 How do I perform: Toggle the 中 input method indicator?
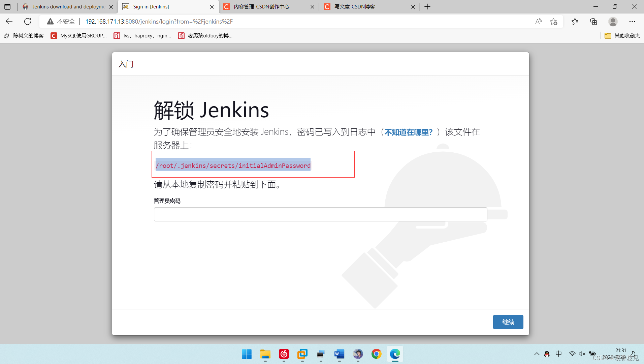pos(558,354)
